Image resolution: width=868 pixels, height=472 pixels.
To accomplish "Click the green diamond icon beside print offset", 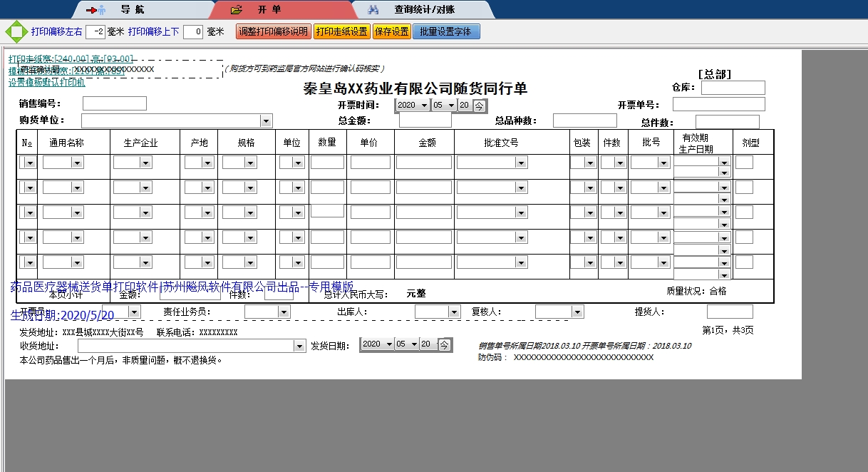I will pos(16,32).
